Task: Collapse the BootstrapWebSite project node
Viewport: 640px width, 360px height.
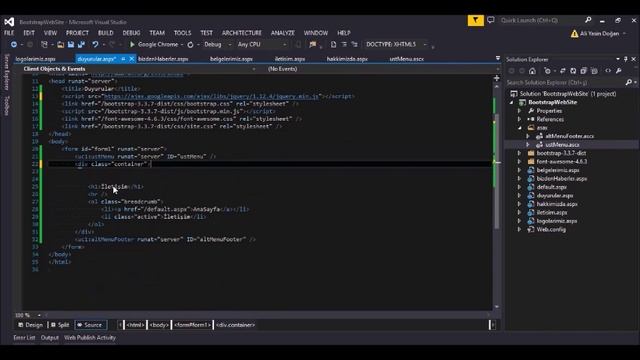Action: point(511,102)
